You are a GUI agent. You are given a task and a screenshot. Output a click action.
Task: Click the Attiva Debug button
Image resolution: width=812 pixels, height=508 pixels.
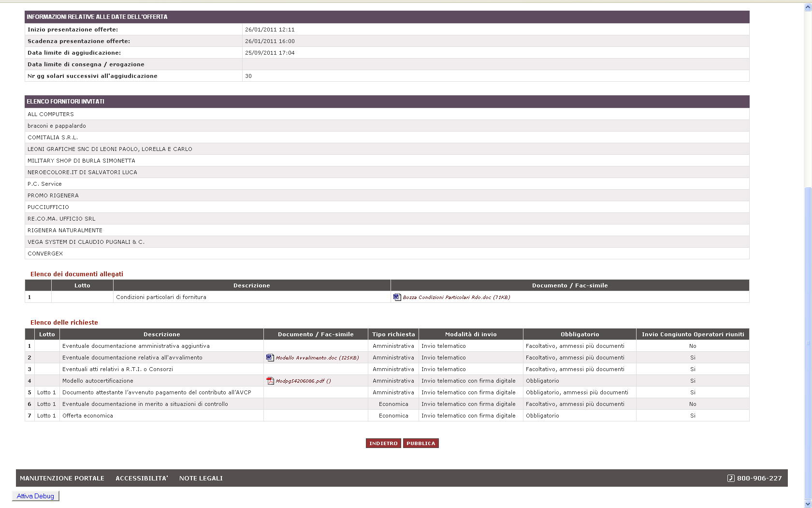point(35,496)
